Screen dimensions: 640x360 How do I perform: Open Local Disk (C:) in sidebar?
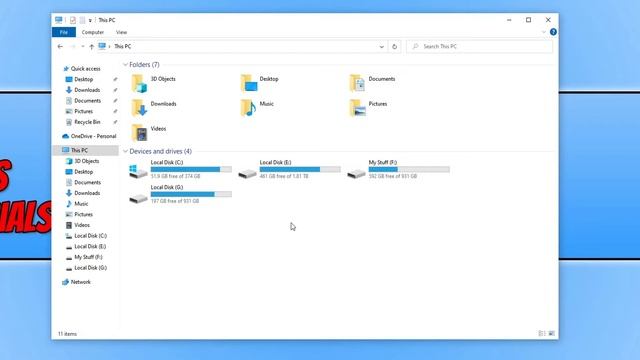click(86, 236)
